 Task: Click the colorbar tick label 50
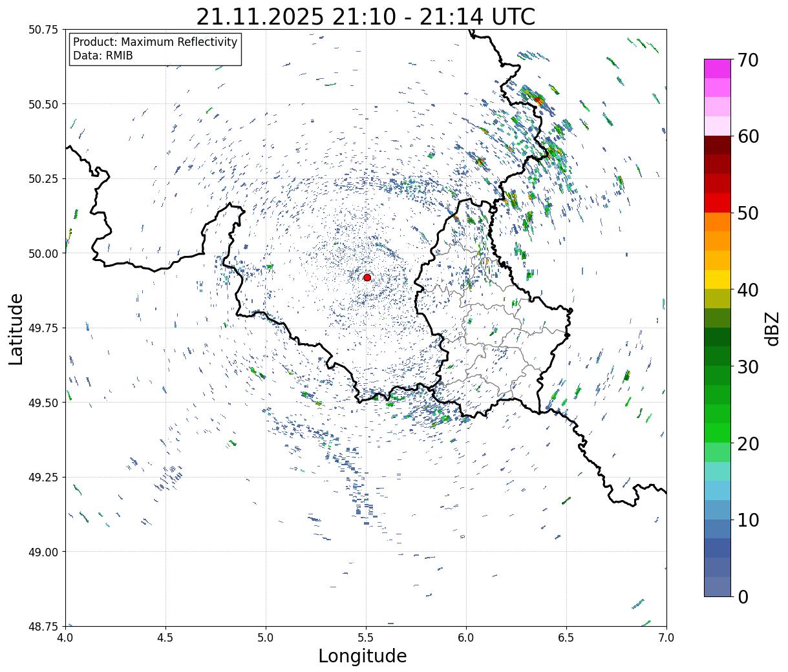tap(748, 213)
